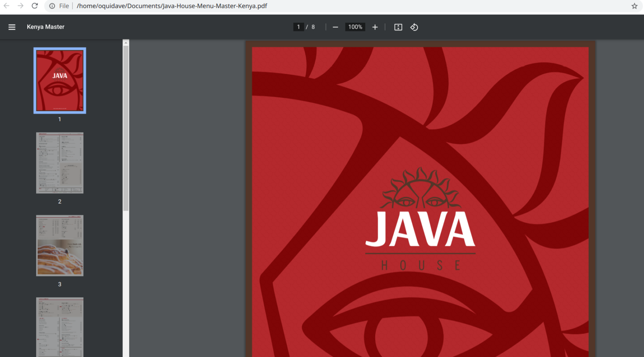Rotate the document counterclockwise
Viewport: 644px width, 357px height.
[x=414, y=27]
